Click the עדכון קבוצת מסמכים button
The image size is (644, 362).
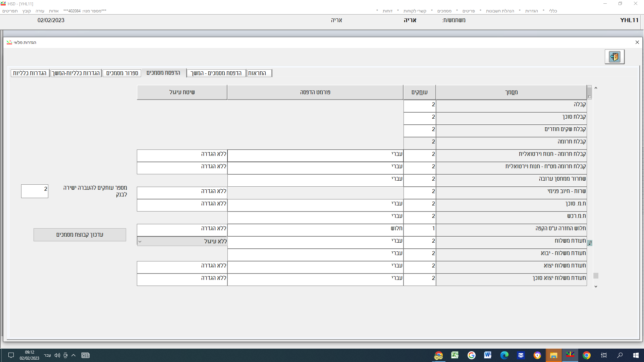pos(80,235)
